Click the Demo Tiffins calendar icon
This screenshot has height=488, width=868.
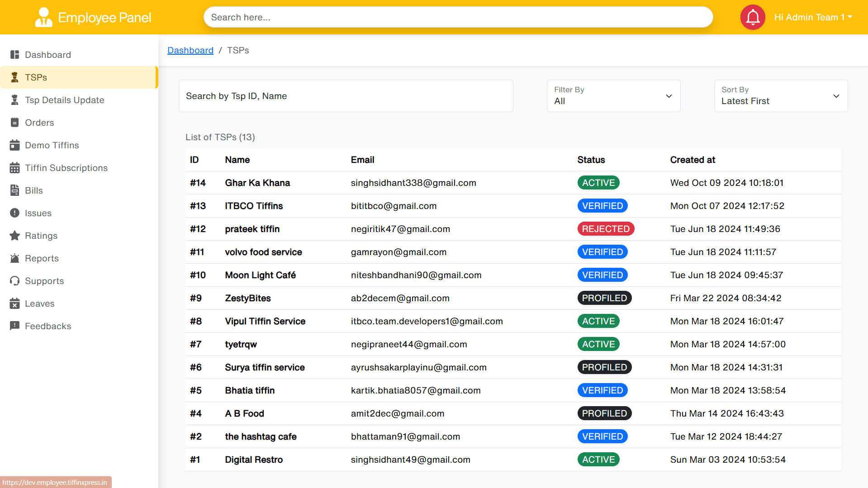(x=14, y=145)
